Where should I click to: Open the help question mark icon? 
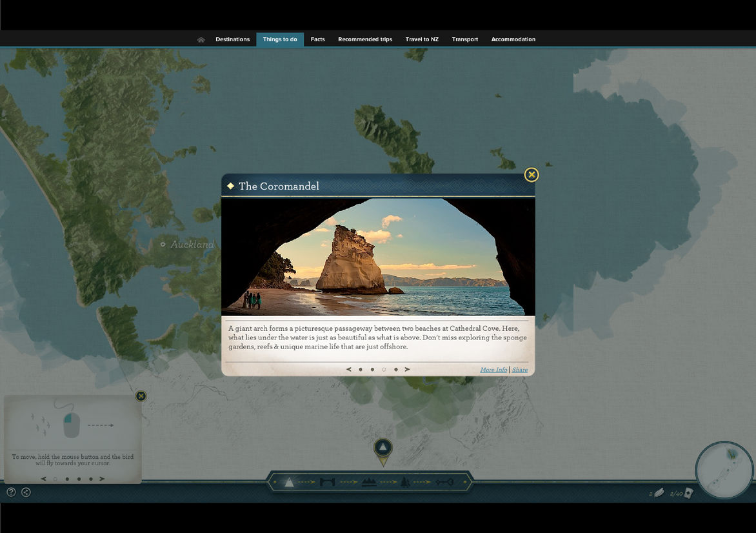(11, 492)
